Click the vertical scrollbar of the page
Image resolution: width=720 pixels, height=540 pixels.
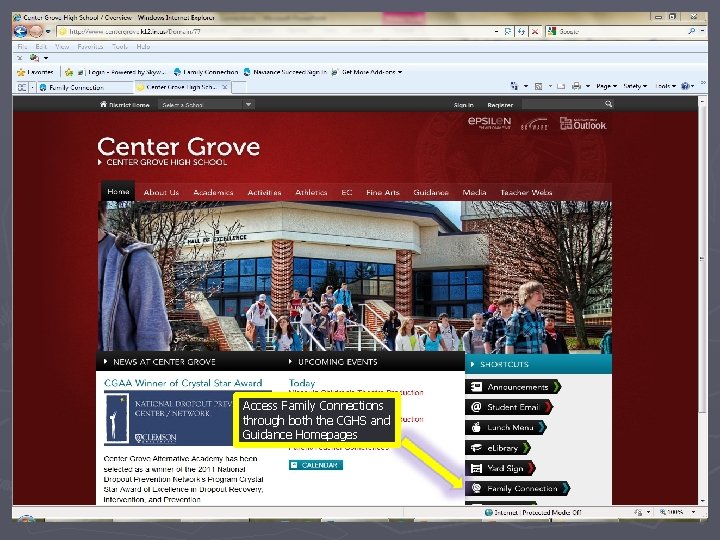pos(702,300)
